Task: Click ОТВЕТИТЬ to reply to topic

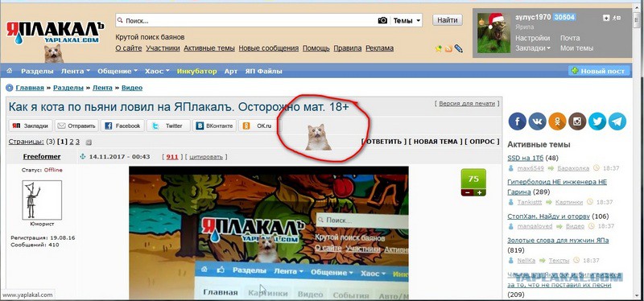Action: coord(384,142)
